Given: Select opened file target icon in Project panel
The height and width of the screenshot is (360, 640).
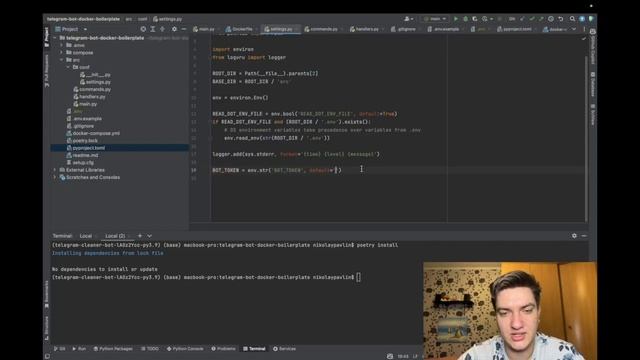Looking at the screenshot, I should [x=143, y=29].
